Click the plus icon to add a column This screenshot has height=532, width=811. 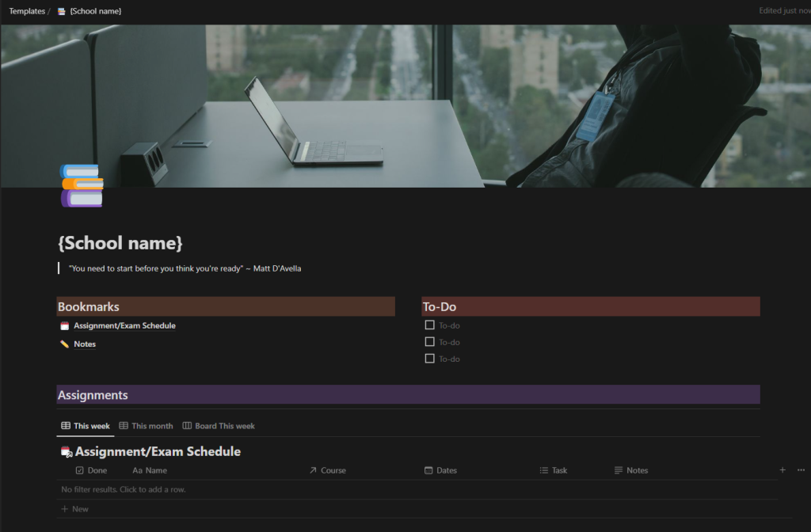click(x=782, y=470)
